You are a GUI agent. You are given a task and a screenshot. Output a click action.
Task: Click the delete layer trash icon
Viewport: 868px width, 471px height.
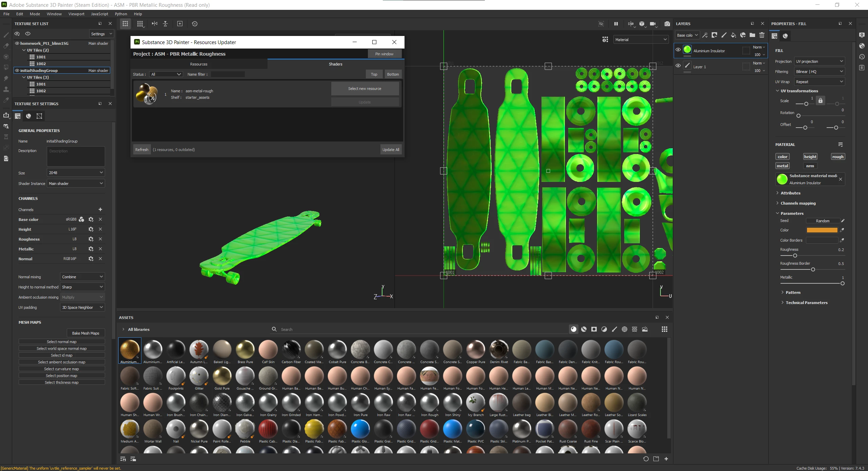pyautogui.click(x=762, y=35)
